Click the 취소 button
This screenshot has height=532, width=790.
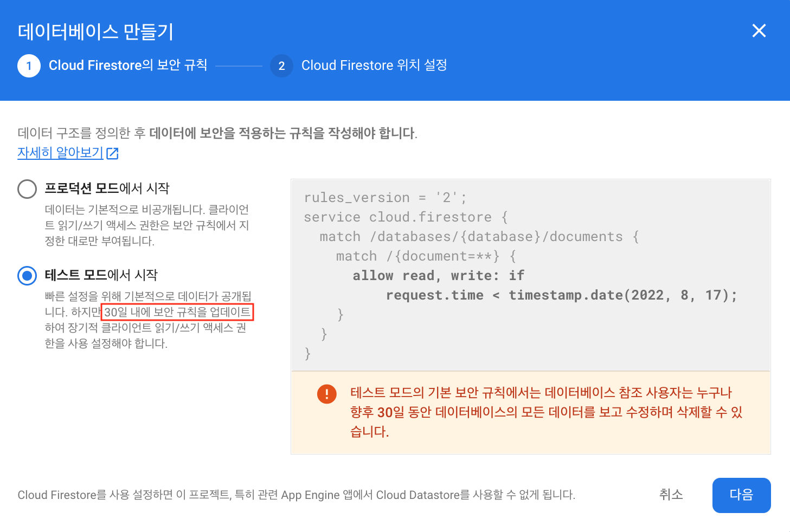coord(671,495)
